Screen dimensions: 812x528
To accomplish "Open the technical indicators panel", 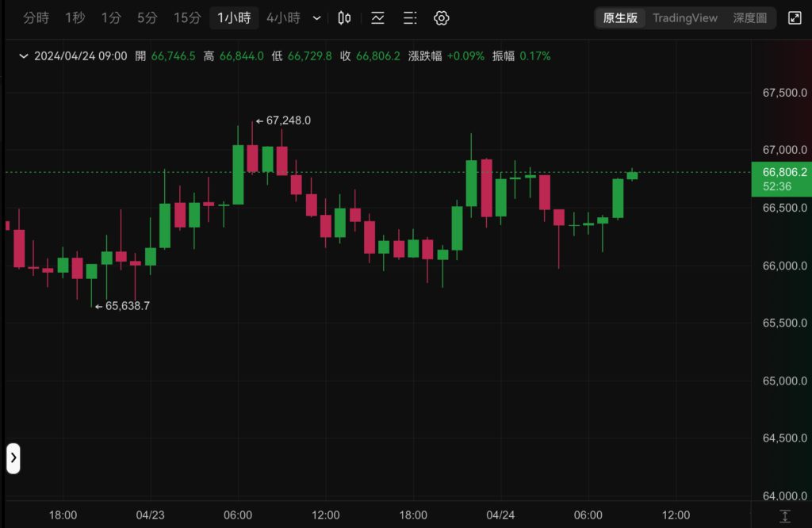I will click(377, 18).
